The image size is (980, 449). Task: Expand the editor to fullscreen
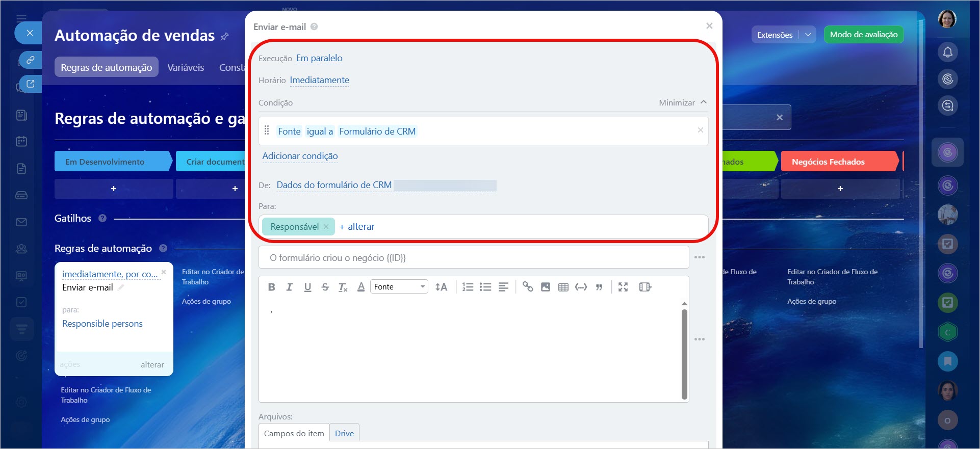point(623,287)
